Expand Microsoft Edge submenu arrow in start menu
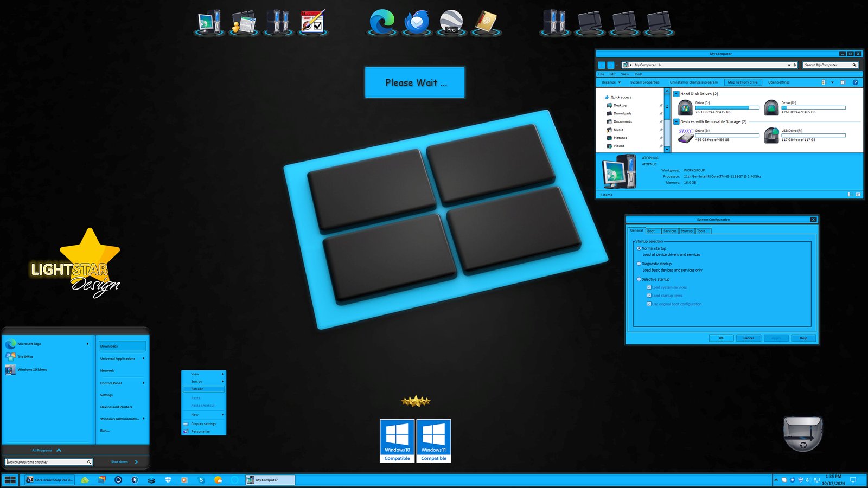The image size is (868, 488). 87,344
